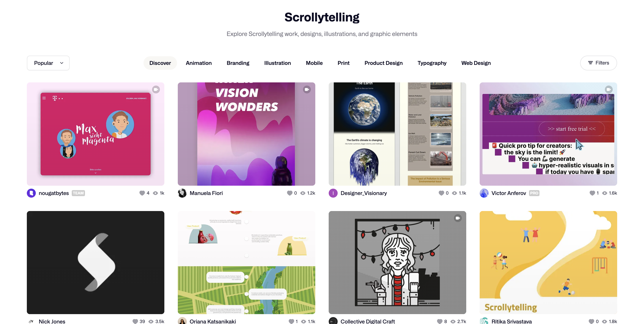Viewport: 644px width, 324px height.
Task: Select the Web Design category tab
Action: point(476,63)
